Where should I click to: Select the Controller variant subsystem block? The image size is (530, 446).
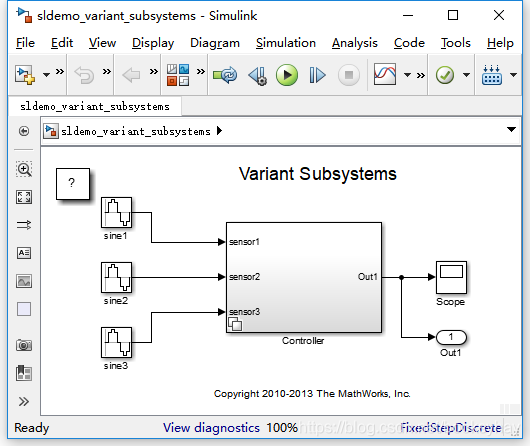[x=304, y=277]
